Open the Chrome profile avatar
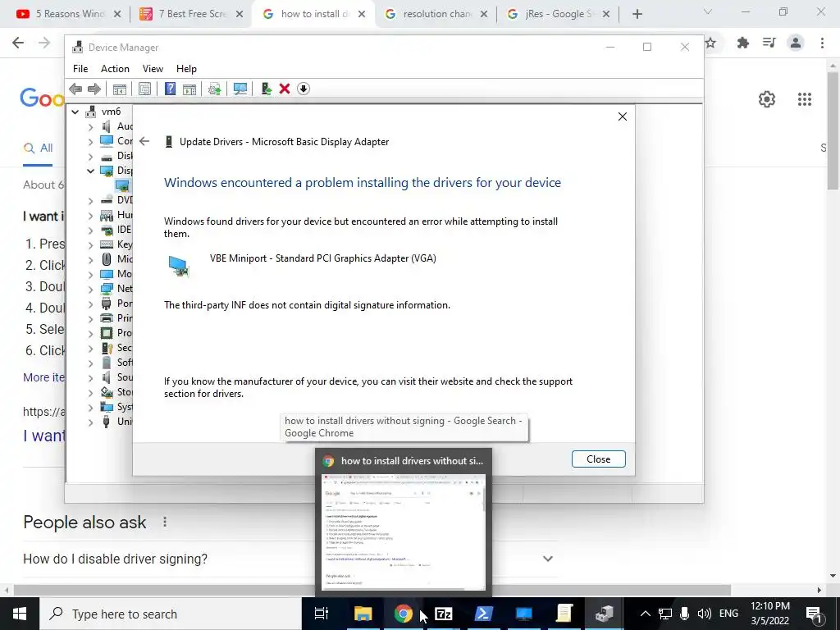 [x=796, y=43]
